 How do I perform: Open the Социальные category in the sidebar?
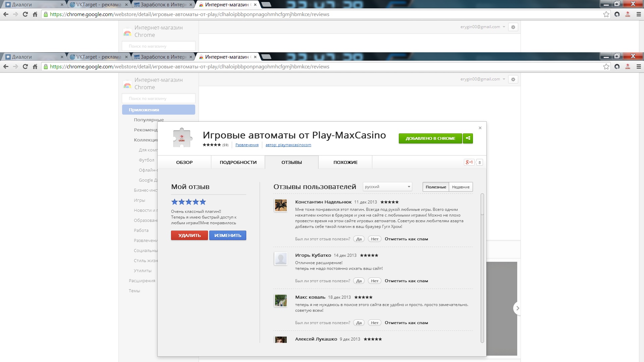click(x=146, y=250)
